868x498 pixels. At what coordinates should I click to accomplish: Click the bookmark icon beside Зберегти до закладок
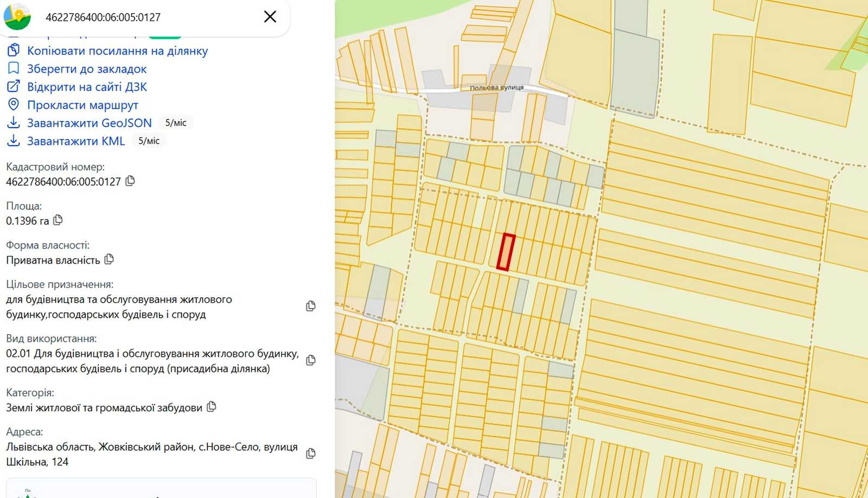point(14,68)
